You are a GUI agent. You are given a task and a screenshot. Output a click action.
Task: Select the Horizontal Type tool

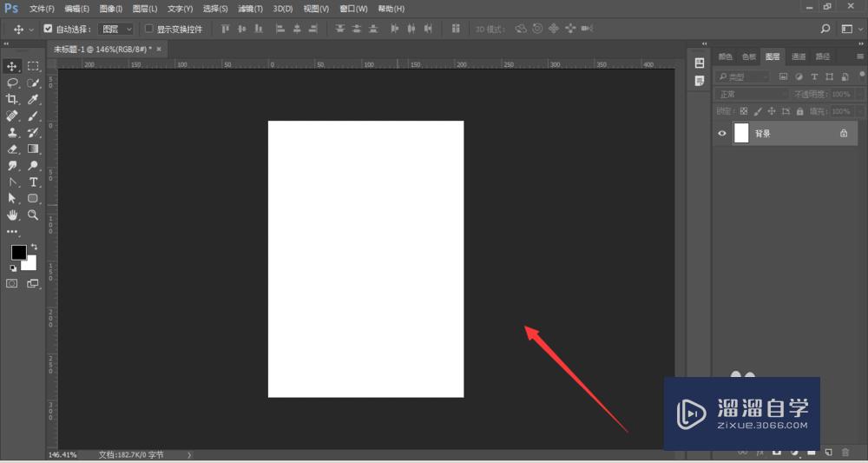[x=33, y=182]
